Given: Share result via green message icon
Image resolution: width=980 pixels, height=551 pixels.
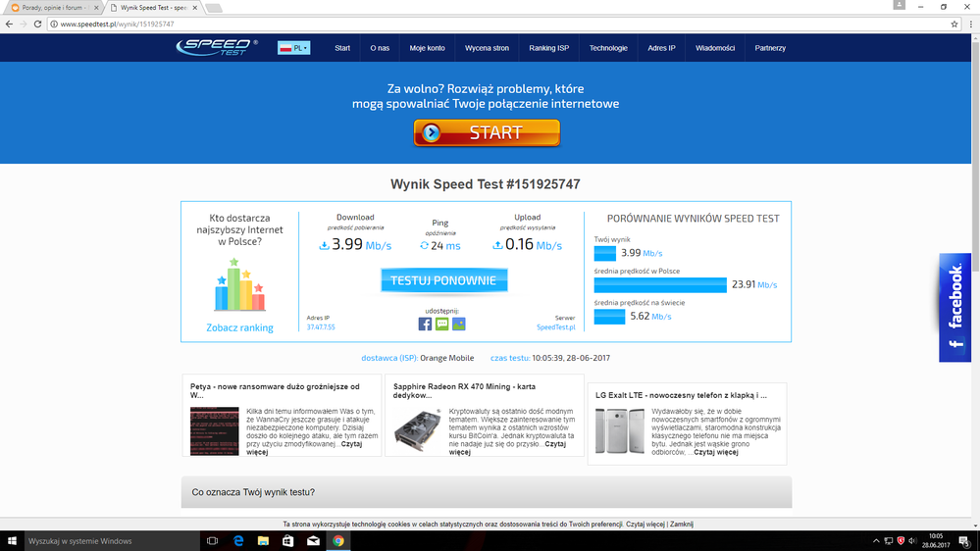Looking at the screenshot, I should click(x=441, y=324).
